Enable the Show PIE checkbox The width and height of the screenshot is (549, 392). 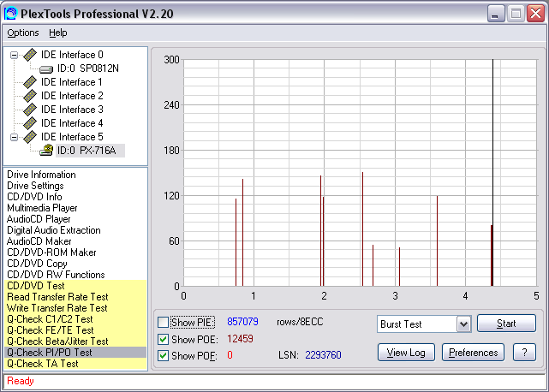(x=163, y=322)
